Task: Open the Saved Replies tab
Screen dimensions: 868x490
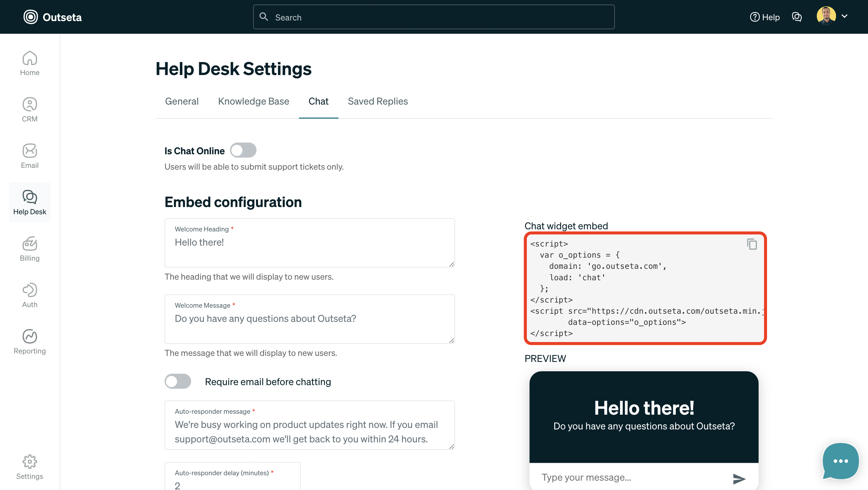Action: [x=378, y=101]
